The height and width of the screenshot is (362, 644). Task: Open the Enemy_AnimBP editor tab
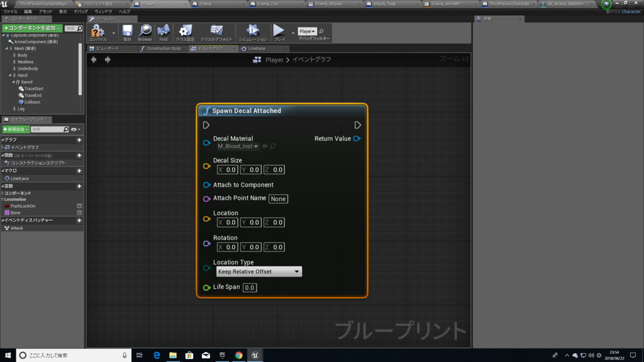coord(446,4)
